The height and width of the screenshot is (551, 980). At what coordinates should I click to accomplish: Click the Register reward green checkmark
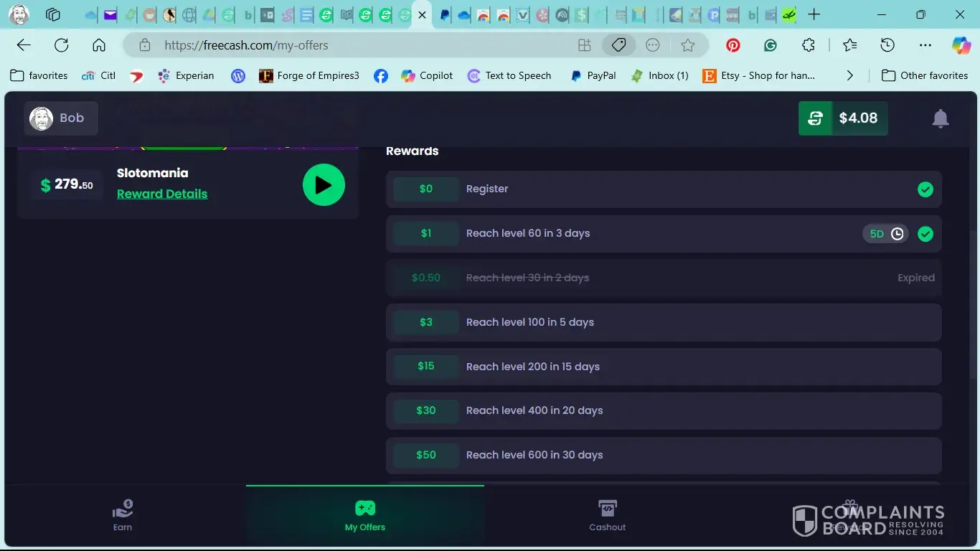click(x=925, y=189)
